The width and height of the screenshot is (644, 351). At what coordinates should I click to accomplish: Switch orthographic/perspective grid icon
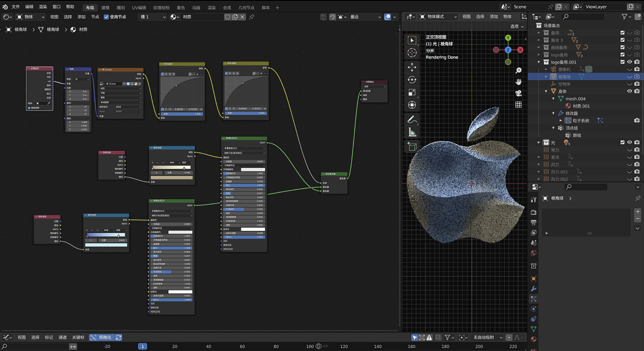pyautogui.click(x=518, y=105)
